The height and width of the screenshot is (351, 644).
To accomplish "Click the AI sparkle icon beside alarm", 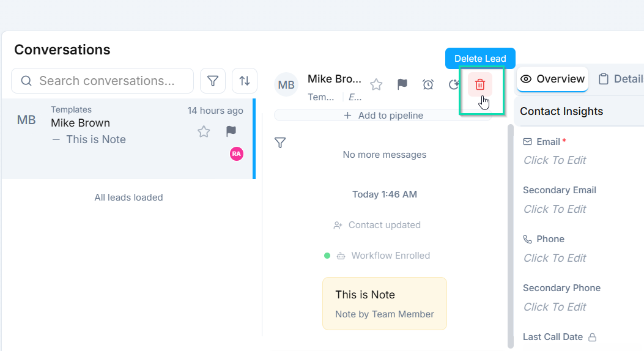I will [454, 84].
